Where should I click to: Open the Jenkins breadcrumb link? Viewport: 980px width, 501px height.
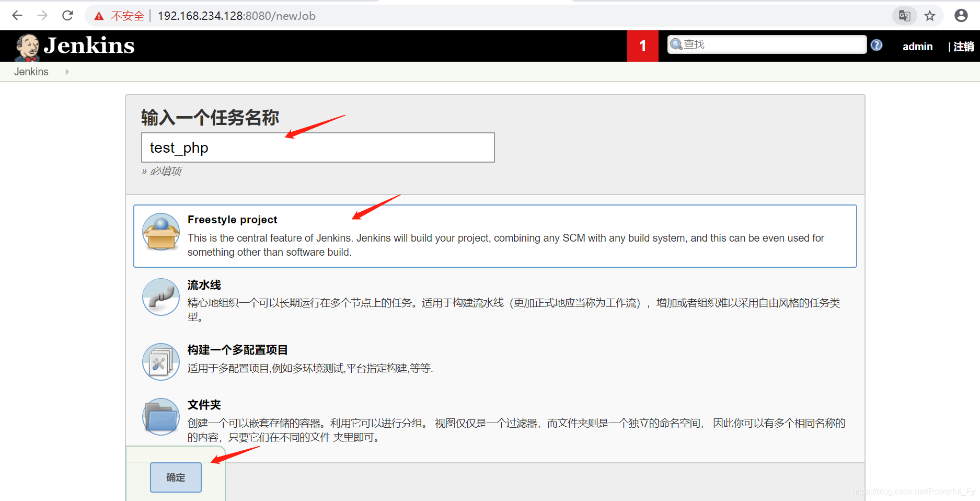coord(31,72)
